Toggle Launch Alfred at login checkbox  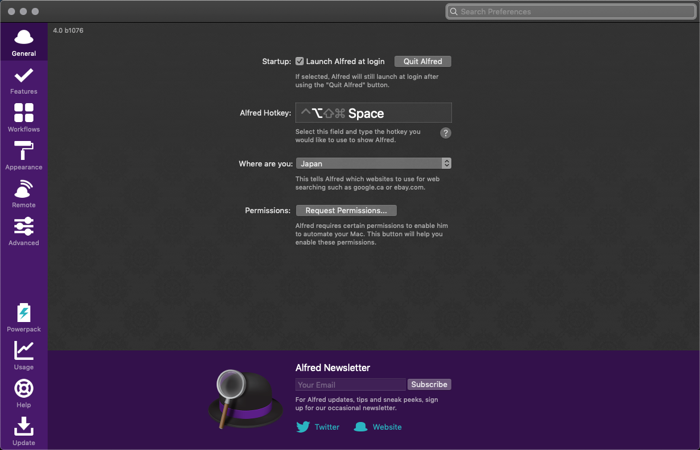click(300, 61)
